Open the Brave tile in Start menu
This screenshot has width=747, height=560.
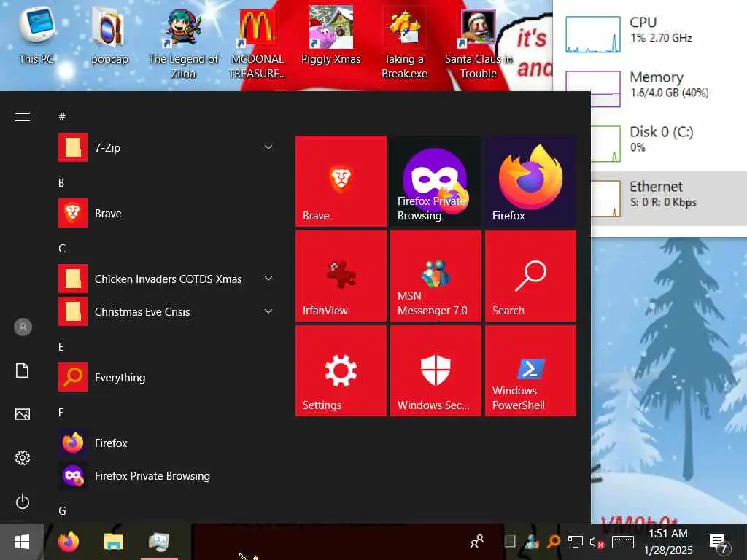(341, 181)
